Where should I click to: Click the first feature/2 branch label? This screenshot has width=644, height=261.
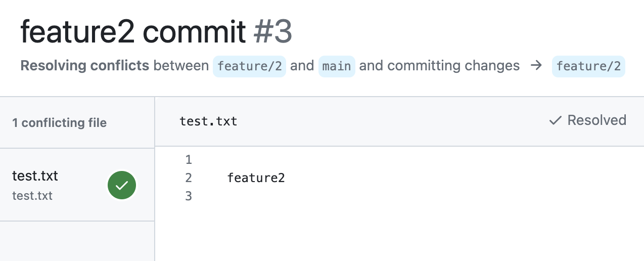click(x=250, y=66)
